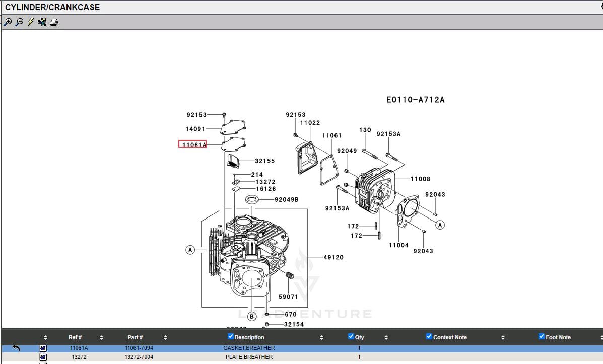Image resolution: width=603 pixels, height=364 pixels.
Task: Click the Ref # column header
Action: 75,337
